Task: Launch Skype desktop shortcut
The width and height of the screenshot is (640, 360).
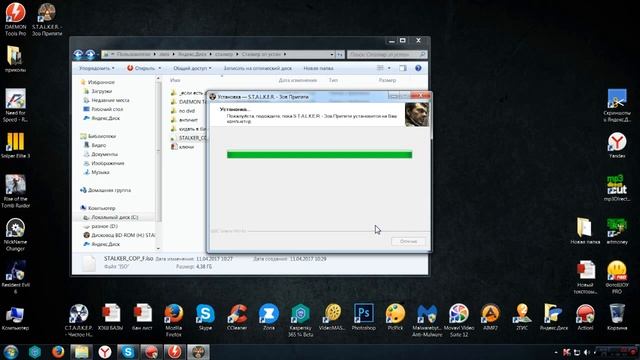Action: (205, 317)
